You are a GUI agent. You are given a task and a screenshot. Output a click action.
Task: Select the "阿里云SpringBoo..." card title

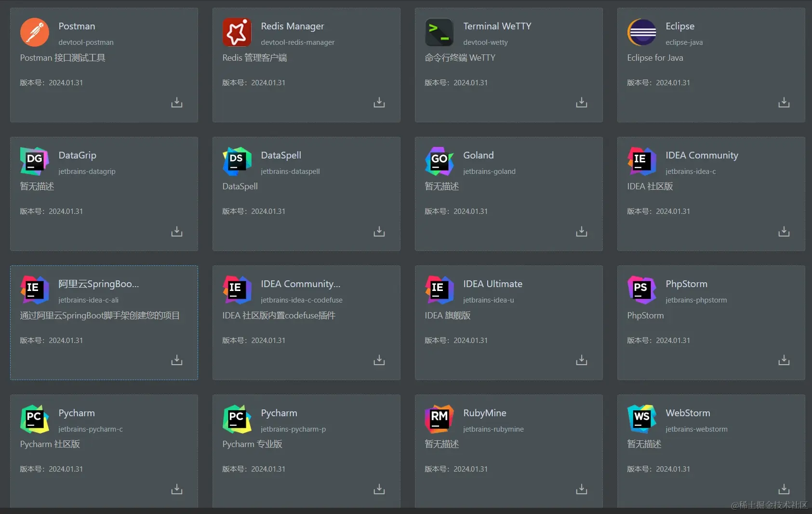(x=99, y=284)
